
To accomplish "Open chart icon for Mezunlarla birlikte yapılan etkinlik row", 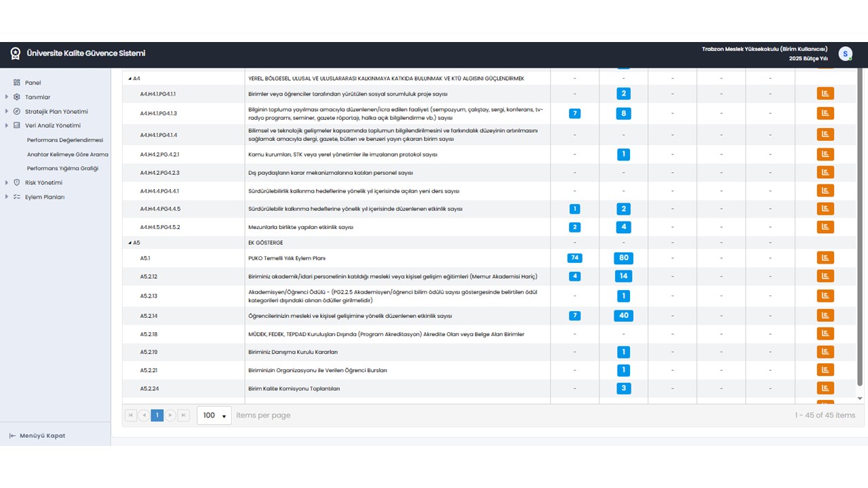I will (x=825, y=227).
